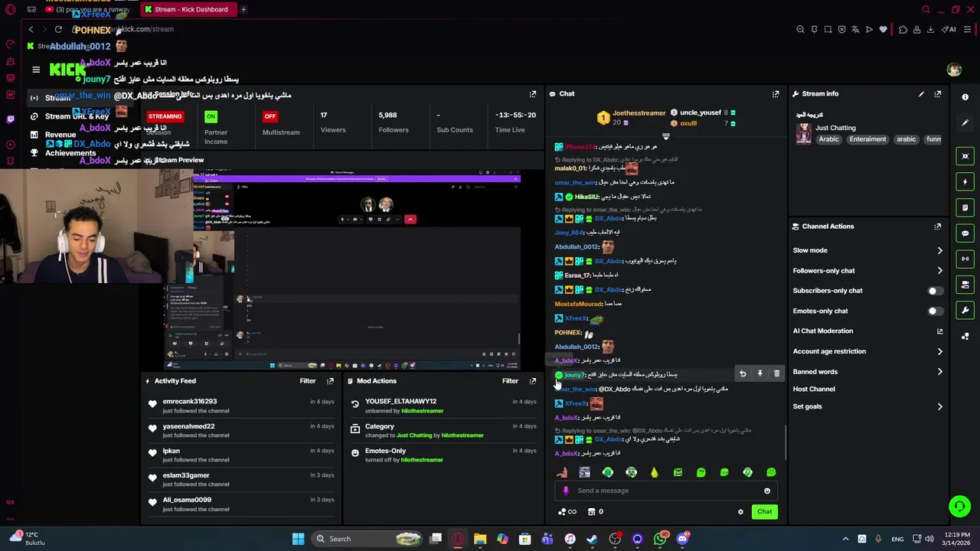The height and width of the screenshot is (551, 980).
Task: Click the wrench icon in the right sidebar
Action: (965, 311)
